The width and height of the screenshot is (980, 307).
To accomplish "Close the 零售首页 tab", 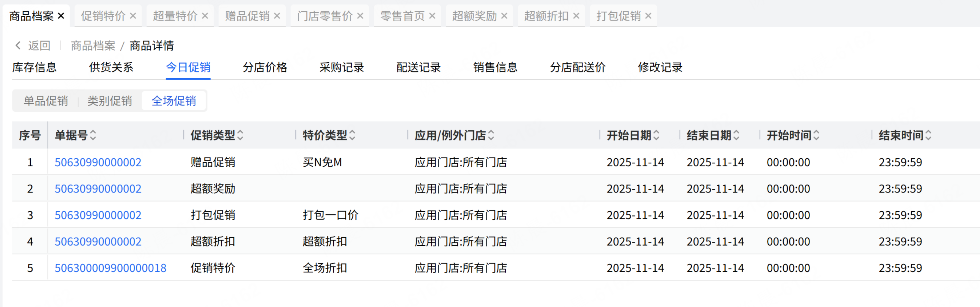I will [x=432, y=16].
